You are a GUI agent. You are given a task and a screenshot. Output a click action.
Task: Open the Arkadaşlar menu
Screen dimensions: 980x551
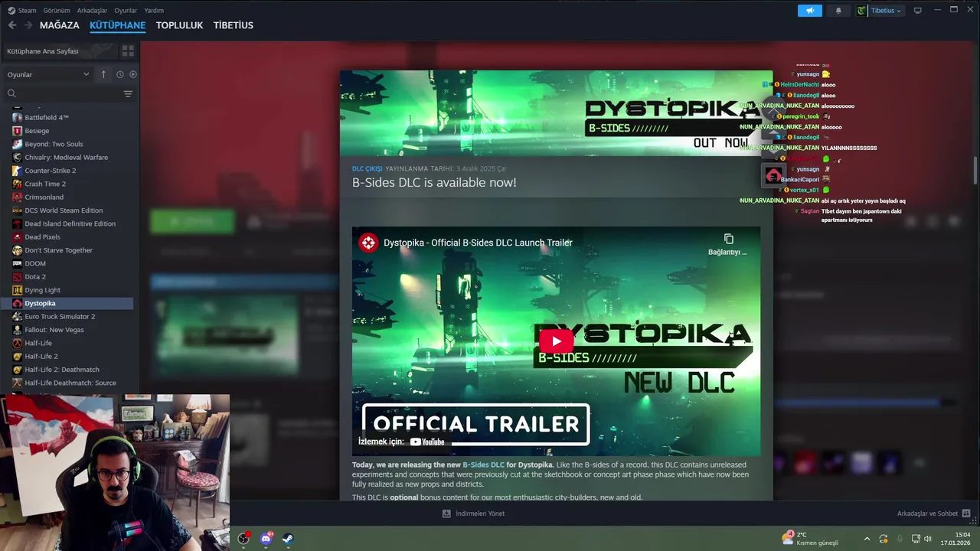coord(92,11)
